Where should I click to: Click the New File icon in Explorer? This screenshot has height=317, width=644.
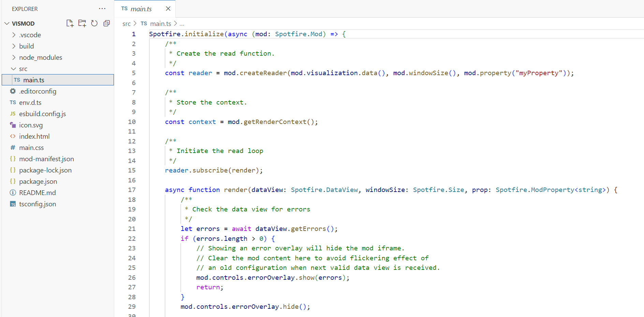click(70, 23)
